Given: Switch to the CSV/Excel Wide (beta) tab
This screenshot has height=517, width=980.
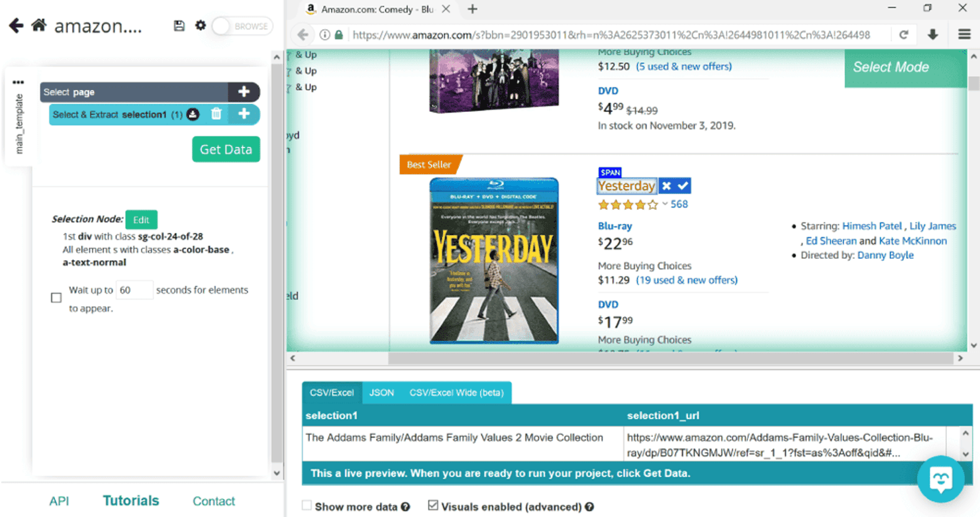Looking at the screenshot, I should 456,393.
